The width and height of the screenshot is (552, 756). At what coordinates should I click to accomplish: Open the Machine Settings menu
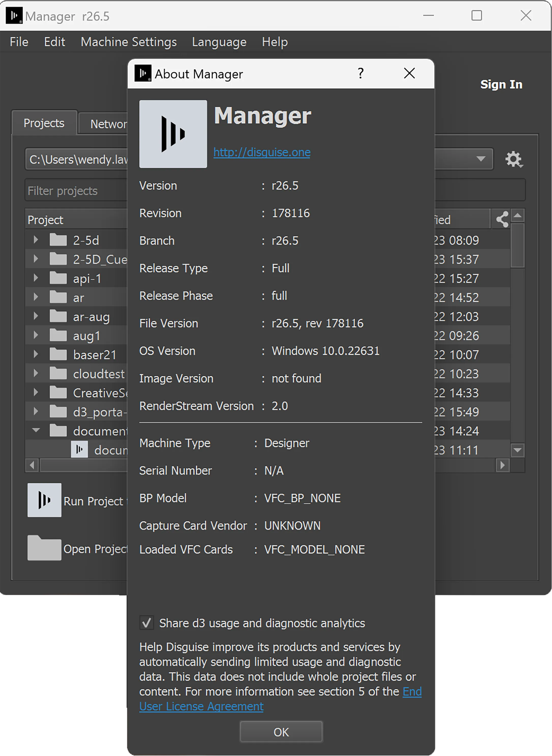tap(129, 42)
